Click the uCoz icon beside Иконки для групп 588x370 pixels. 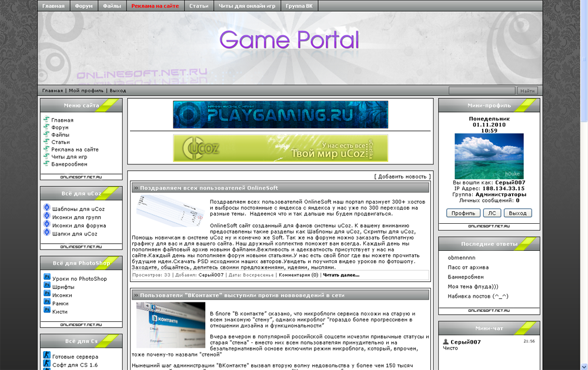coord(47,216)
